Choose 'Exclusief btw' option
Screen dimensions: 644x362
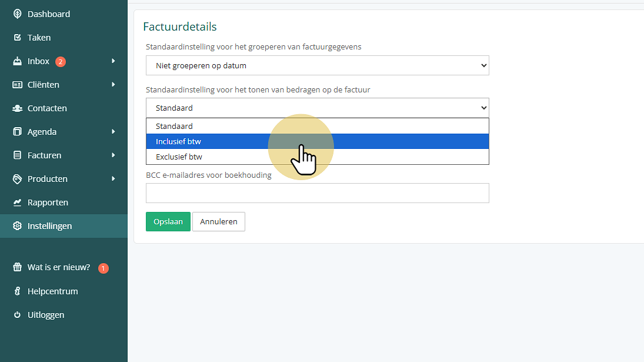pos(318,157)
